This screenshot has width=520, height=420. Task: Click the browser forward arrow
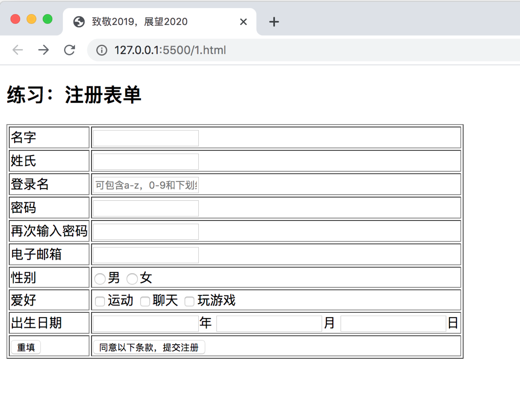44,50
